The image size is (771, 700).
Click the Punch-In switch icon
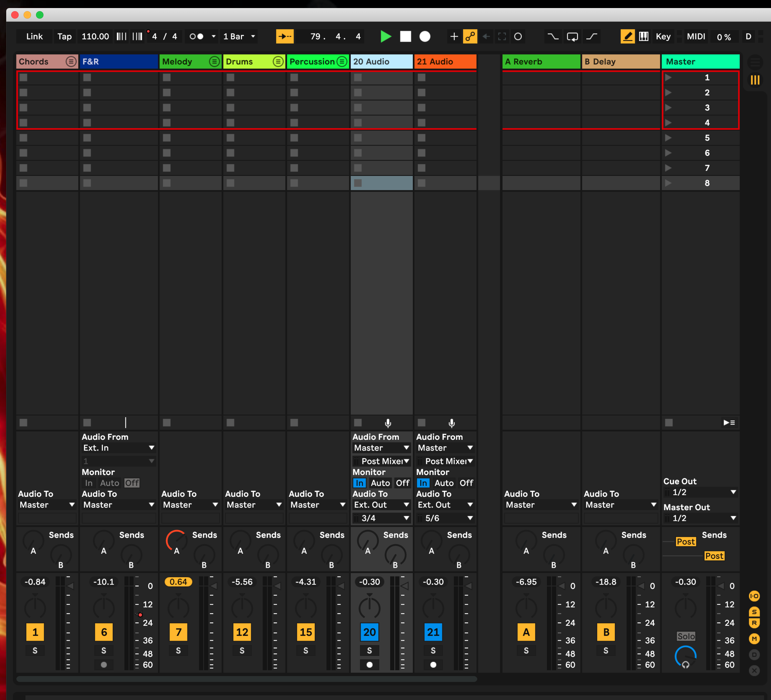pyautogui.click(x=552, y=37)
